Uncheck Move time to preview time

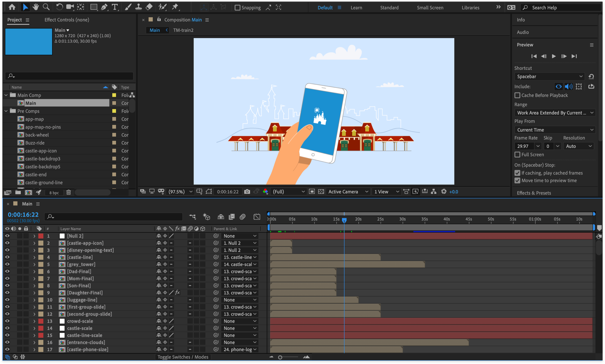517,181
